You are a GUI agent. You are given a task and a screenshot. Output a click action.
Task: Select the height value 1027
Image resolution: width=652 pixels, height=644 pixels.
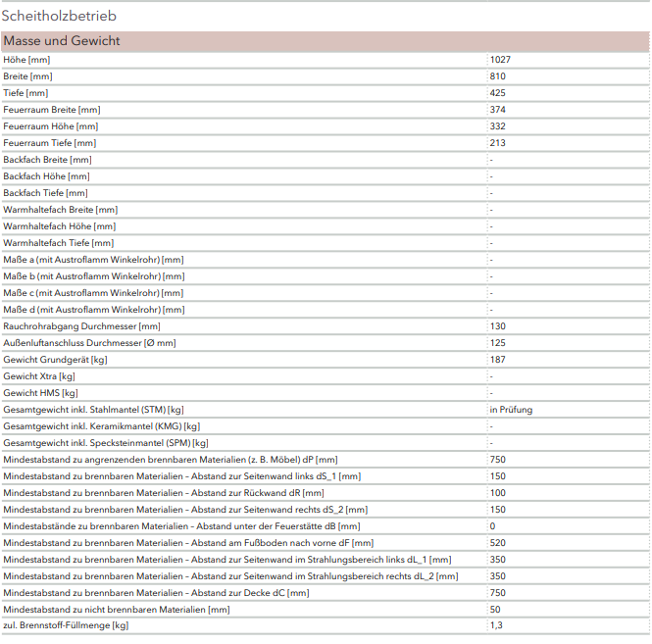click(500, 60)
